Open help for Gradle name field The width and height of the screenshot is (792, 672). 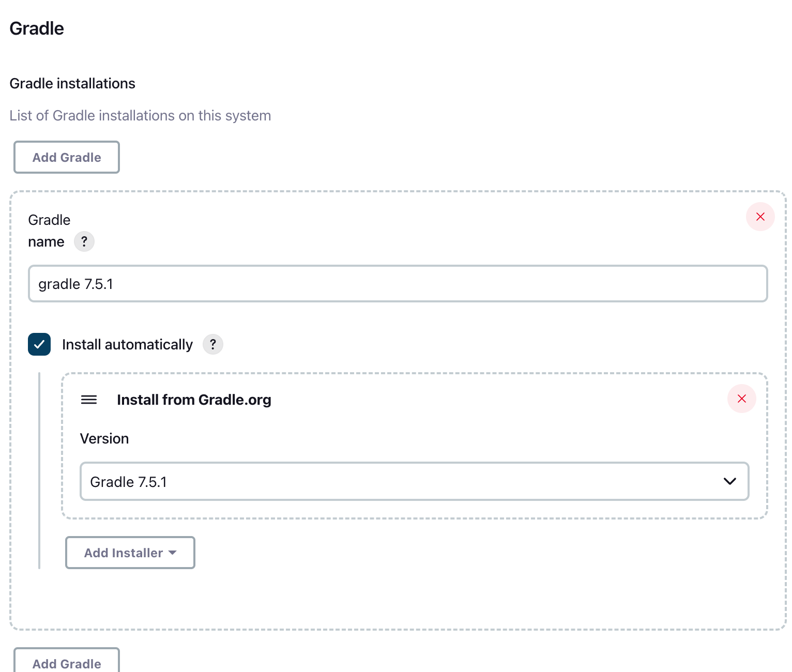(x=84, y=241)
